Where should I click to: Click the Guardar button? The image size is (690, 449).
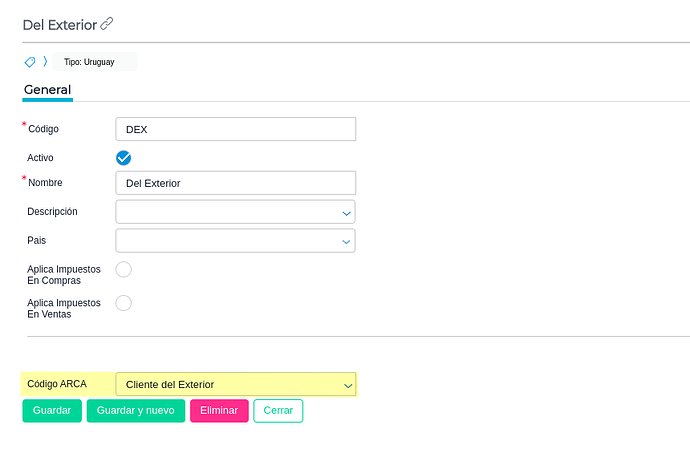pos(52,411)
